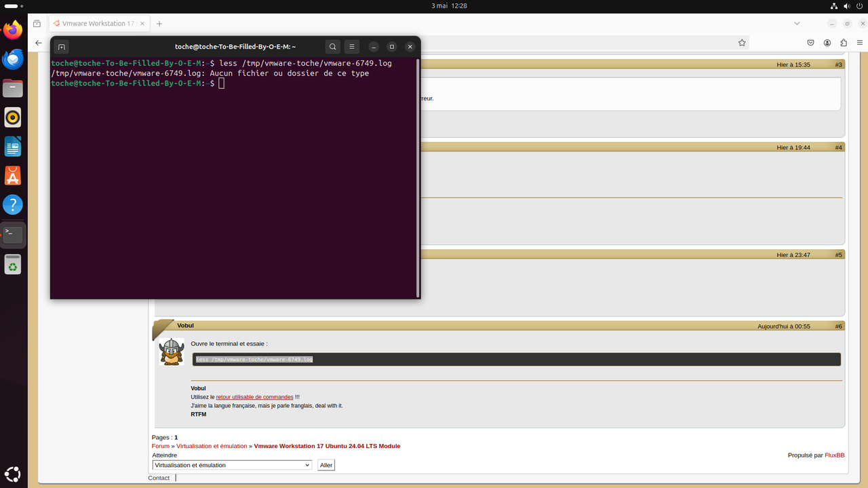Screen dimensions: 868x488
Task: Search in the terminal with magnifier
Action: pyautogui.click(x=332, y=47)
